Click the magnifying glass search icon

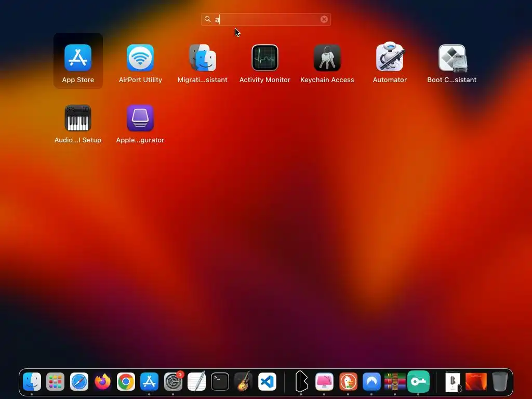pos(207,19)
